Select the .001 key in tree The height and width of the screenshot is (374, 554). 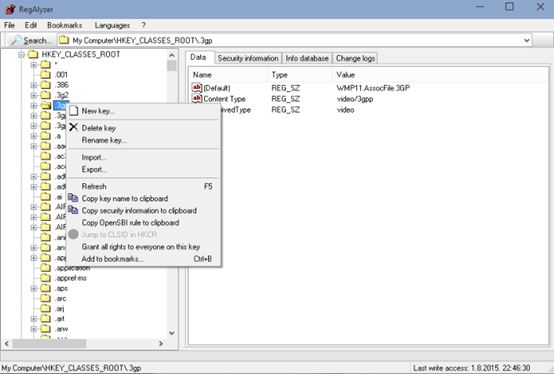(x=61, y=75)
